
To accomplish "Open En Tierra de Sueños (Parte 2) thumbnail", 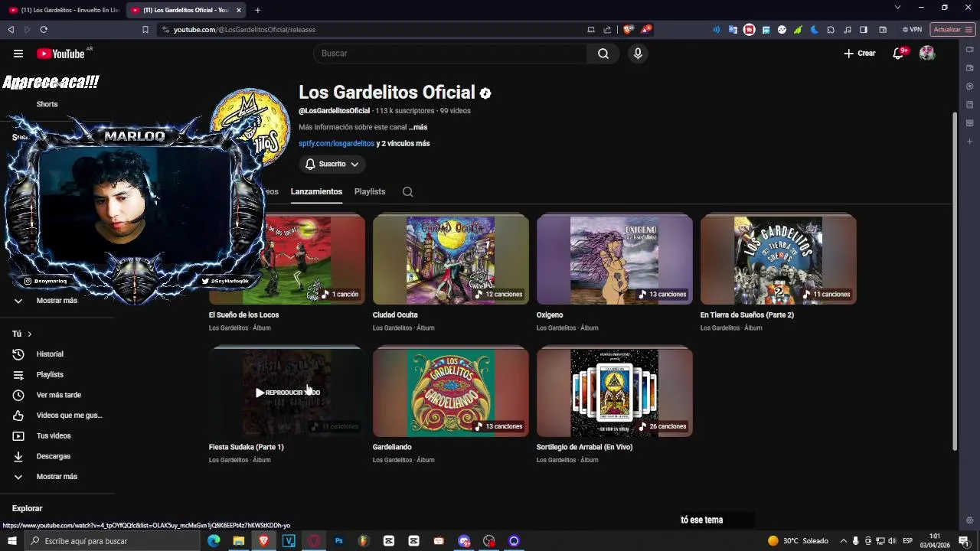I will pos(778,261).
